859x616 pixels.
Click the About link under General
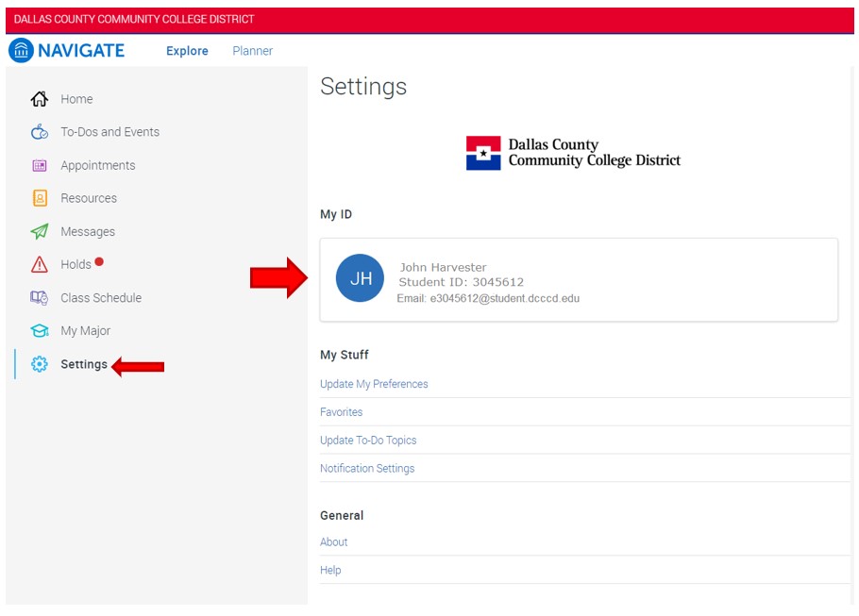(333, 542)
